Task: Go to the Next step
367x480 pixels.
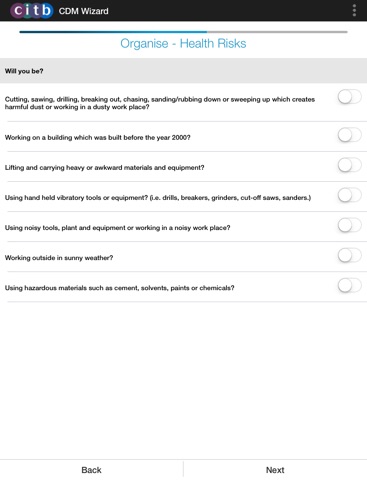Action: (x=275, y=470)
